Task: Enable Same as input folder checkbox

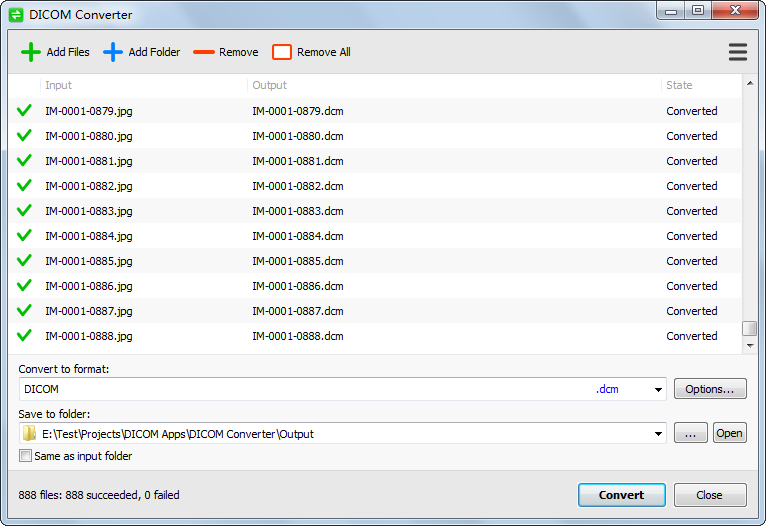Action: pyautogui.click(x=26, y=456)
